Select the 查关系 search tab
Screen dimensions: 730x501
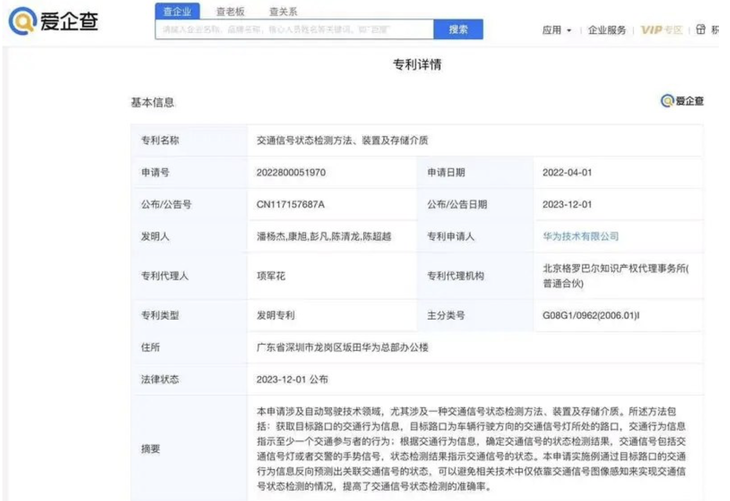[286, 11]
